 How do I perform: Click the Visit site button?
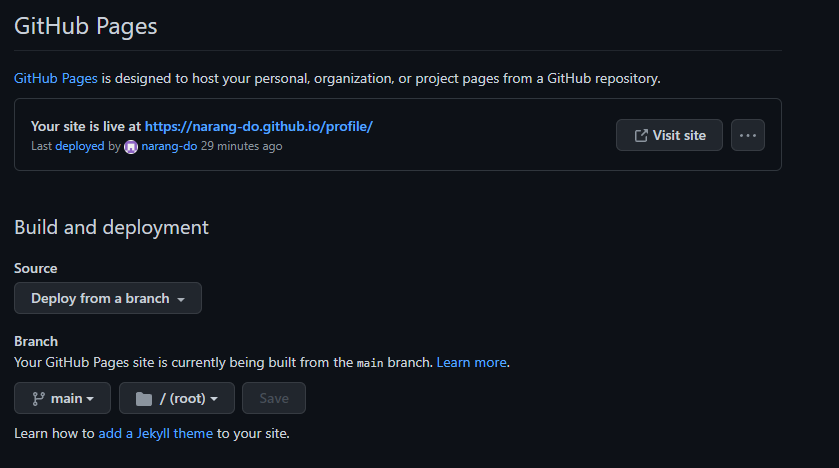669,135
